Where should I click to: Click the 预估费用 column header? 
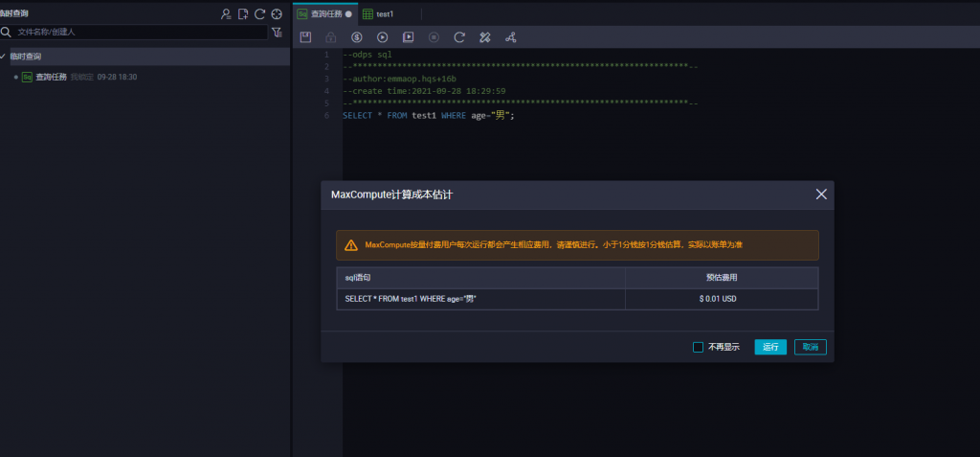pos(722,277)
